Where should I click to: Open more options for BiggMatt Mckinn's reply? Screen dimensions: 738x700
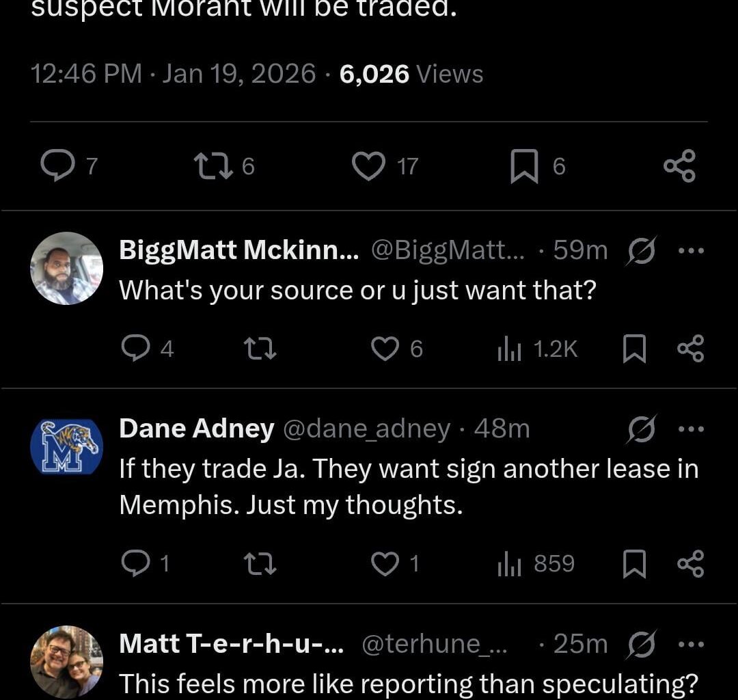(692, 250)
